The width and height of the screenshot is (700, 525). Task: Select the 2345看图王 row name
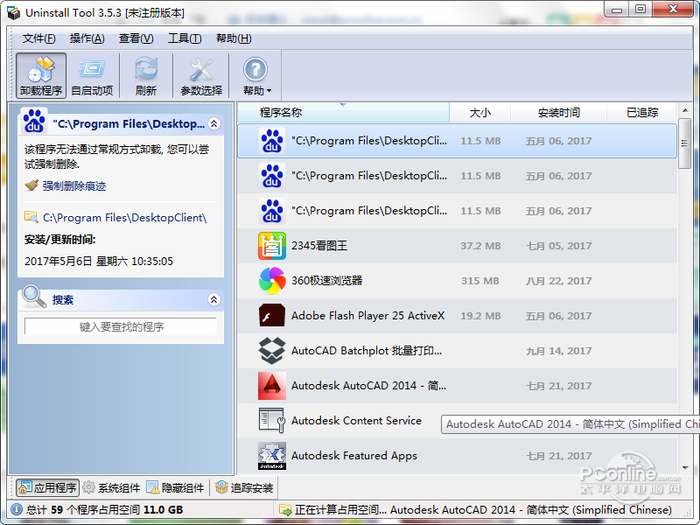(x=319, y=246)
